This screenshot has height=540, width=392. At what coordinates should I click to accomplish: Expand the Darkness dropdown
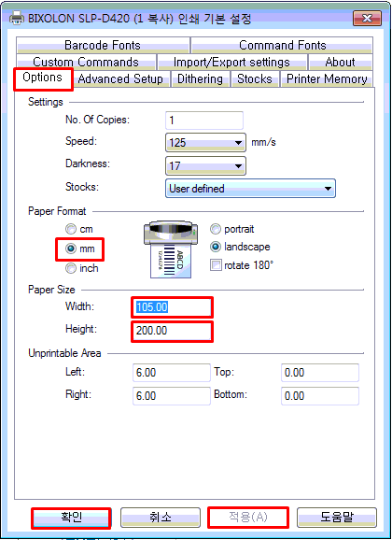tap(205, 166)
